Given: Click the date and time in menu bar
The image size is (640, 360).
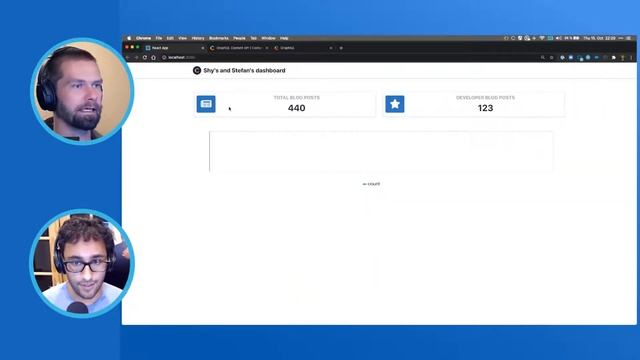Looking at the screenshot, I should point(599,38).
